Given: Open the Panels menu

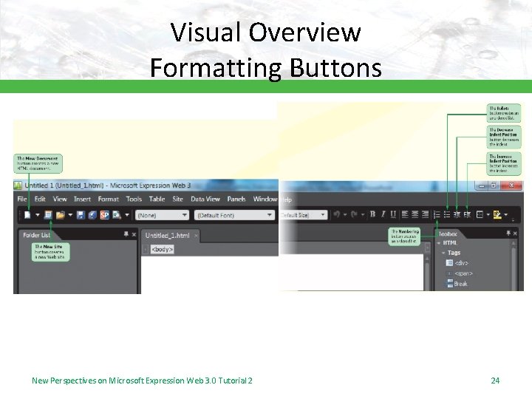Looking at the screenshot, I should 236,199.
